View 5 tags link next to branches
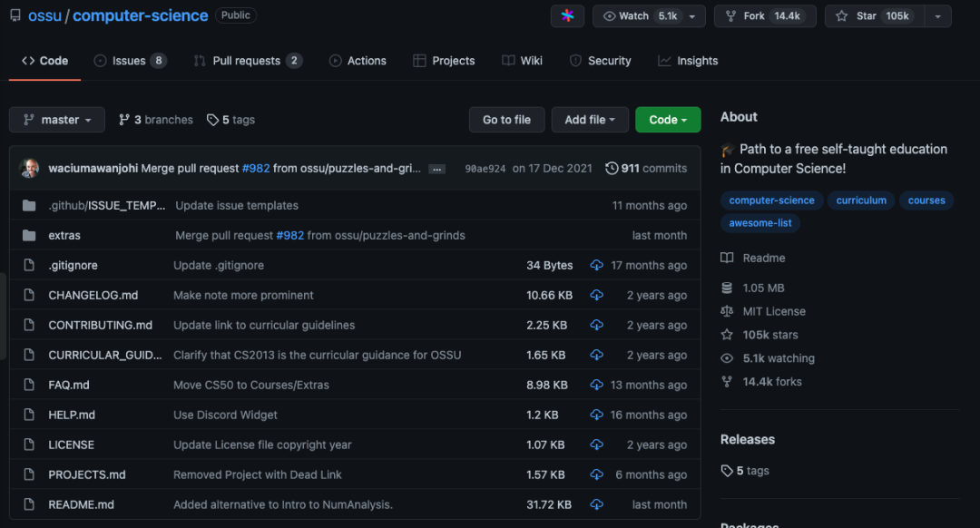980x528 pixels. (x=231, y=120)
